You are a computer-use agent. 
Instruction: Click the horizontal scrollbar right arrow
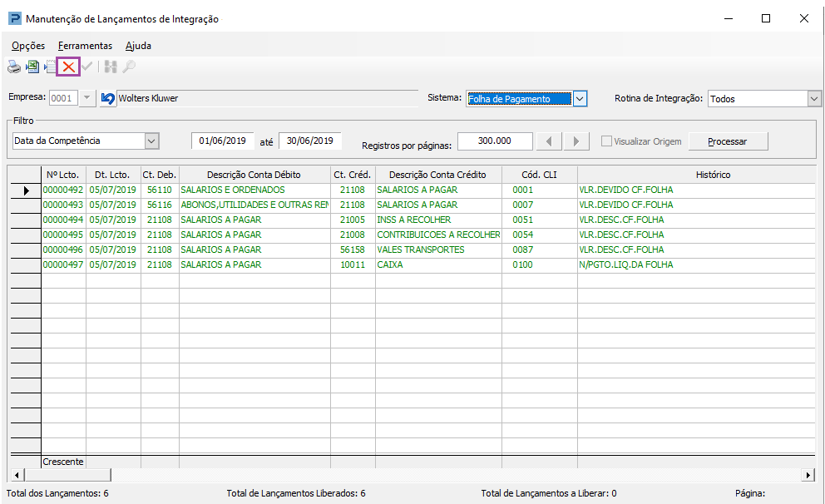coord(808,474)
